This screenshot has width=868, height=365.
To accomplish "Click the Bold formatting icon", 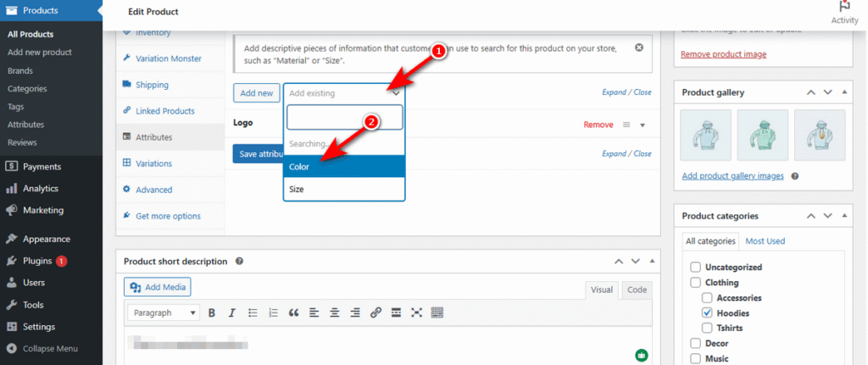I will pos(211,313).
